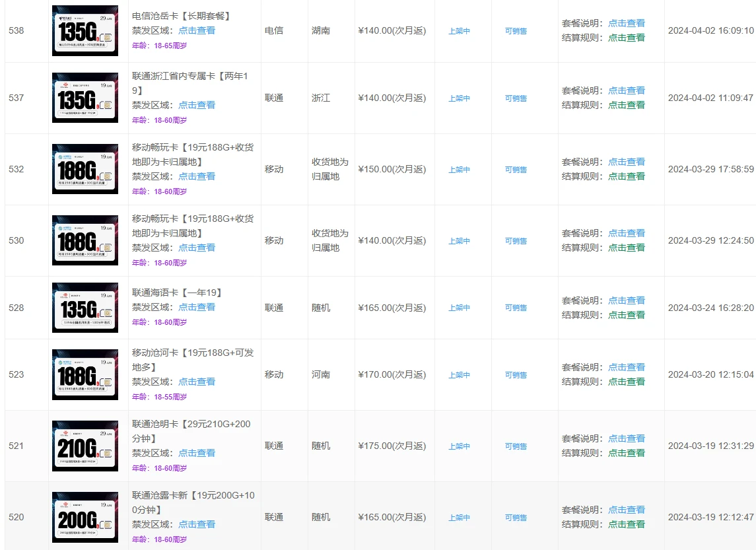
Task: Click the timestamp 2024-04-02 16:09:10
Action: pyautogui.click(x=710, y=30)
